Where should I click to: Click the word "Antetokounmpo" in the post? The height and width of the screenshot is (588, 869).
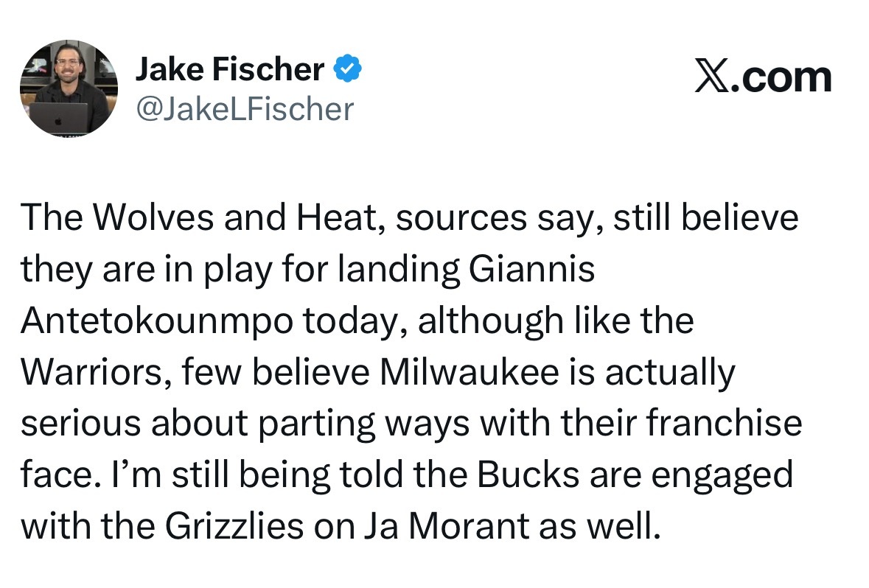pos(157,321)
